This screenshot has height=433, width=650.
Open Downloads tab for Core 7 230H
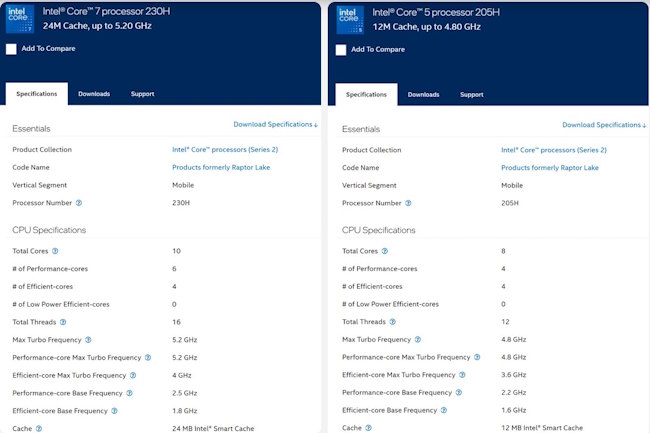point(94,94)
